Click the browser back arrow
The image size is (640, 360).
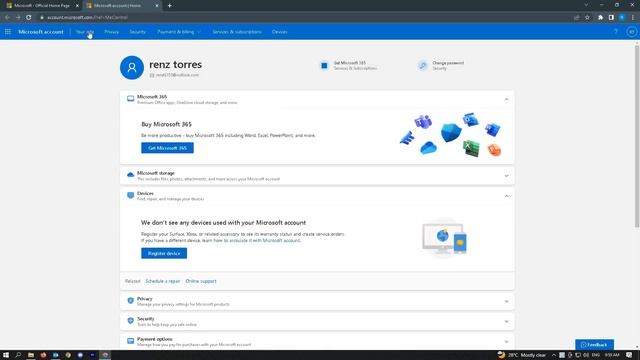[x=7, y=18]
